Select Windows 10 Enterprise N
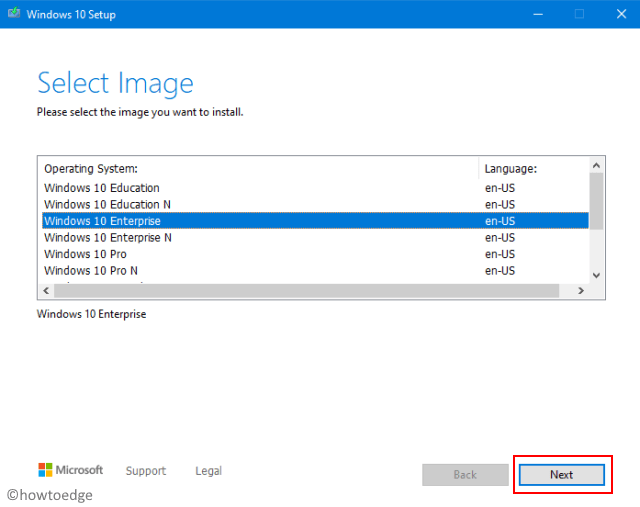 315,238
